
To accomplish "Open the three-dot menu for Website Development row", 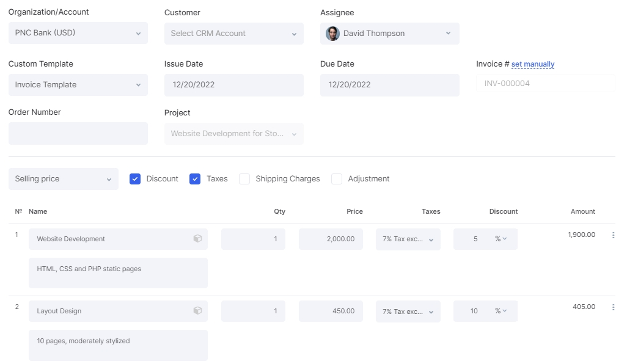I will 613,235.
